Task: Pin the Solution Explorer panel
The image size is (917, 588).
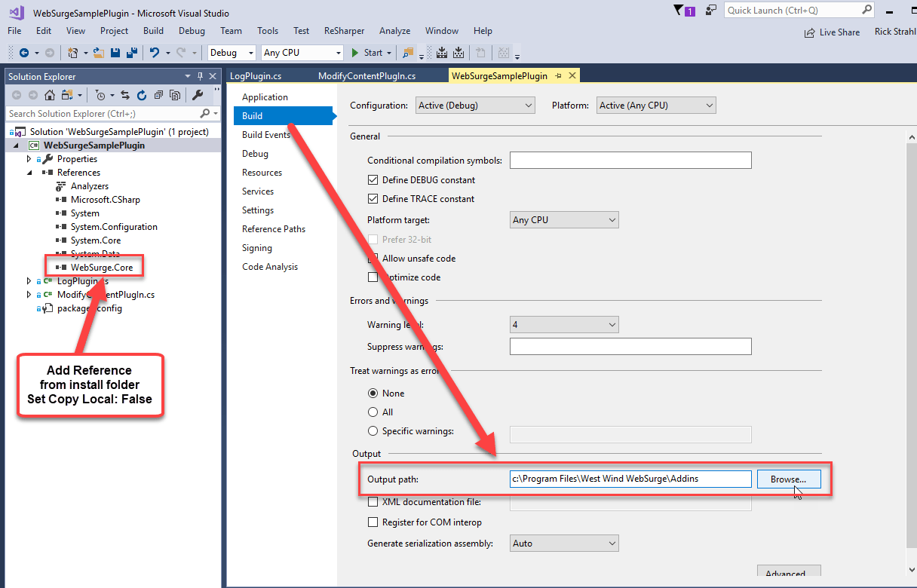Action: 201,76
